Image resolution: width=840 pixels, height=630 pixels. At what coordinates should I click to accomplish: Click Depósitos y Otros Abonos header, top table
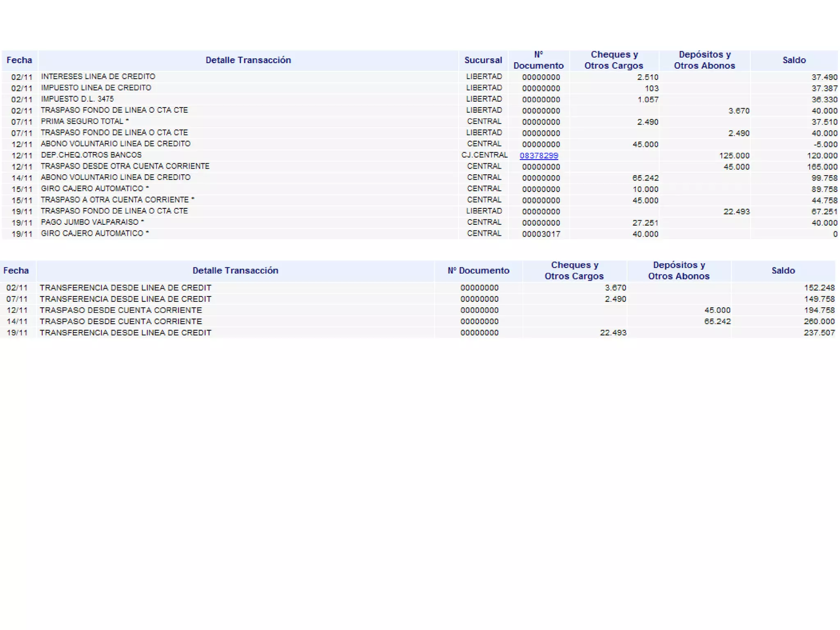(x=704, y=60)
